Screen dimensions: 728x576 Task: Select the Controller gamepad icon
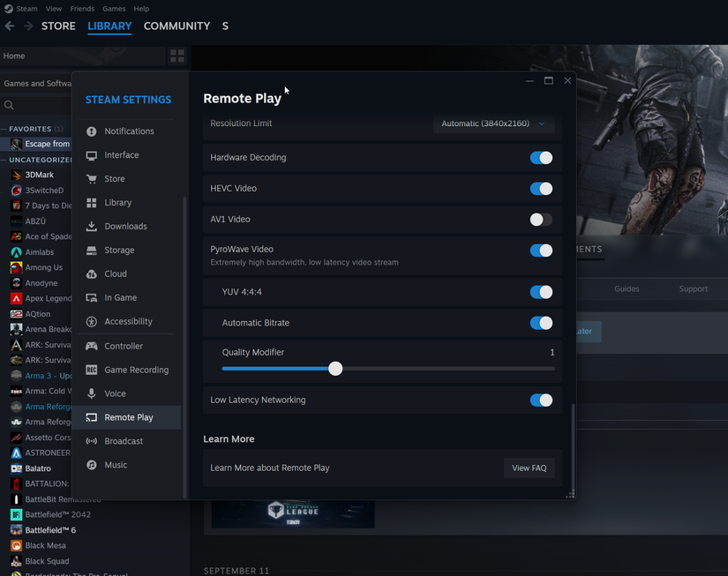coord(92,346)
